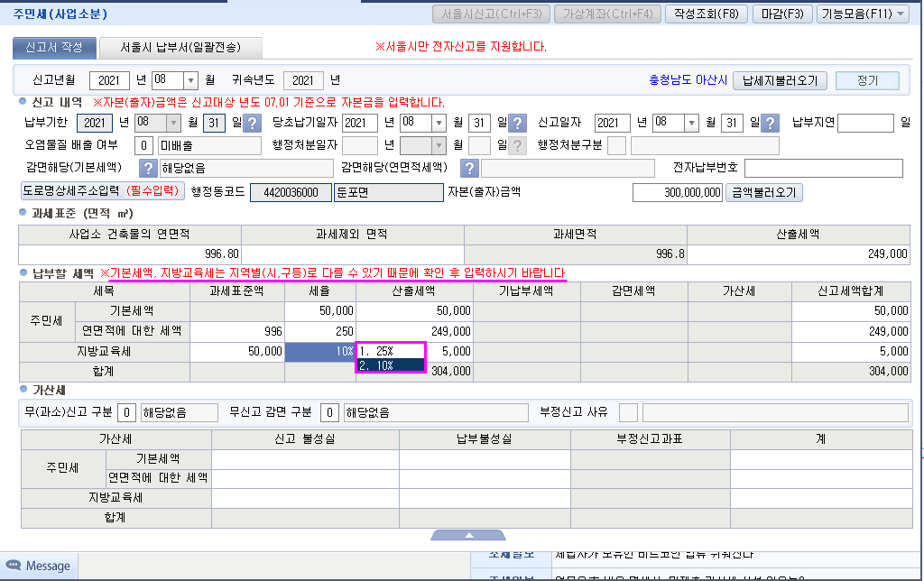Switch to the 신고서 작성 tab
Image resolution: width=924 pixels, height=581 pixels.
[x=54, y=47]
